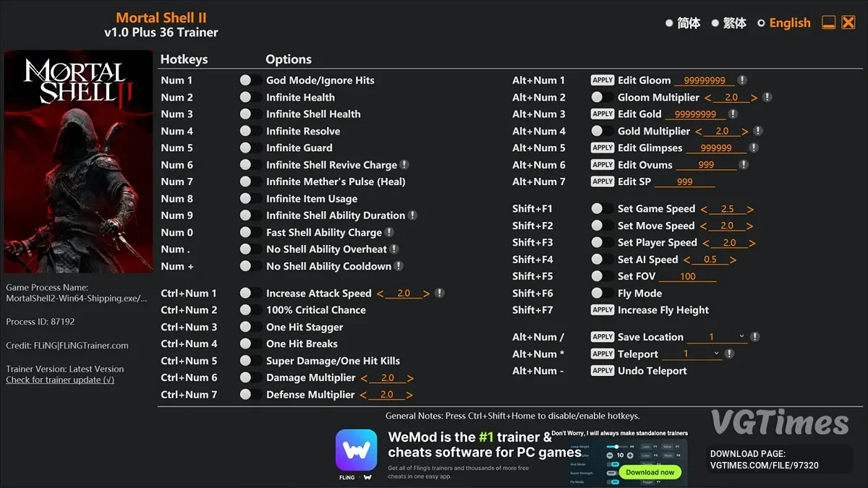Image resolution: width=868 pixels, height=488 pixels.
Task: Click info icon beside Edit Glimpses
Action: 754,148
